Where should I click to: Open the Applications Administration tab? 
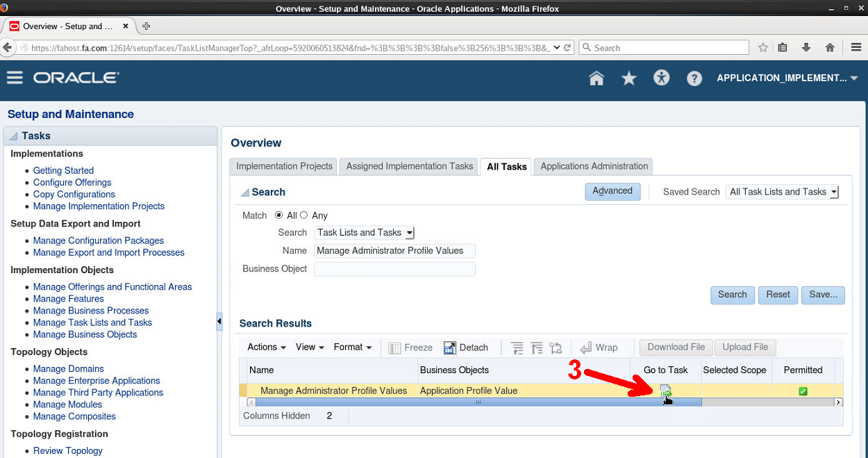[593, 166]
